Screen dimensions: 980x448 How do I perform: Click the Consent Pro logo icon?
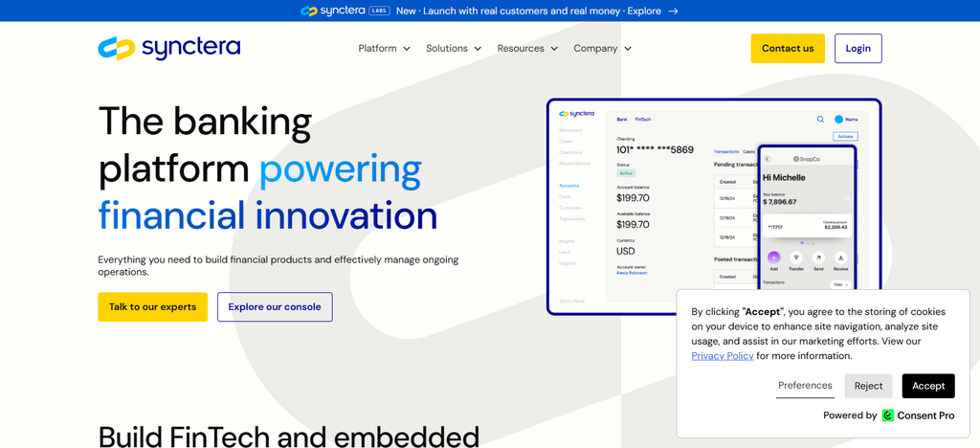pyautogui.click(x=887, y=415)
